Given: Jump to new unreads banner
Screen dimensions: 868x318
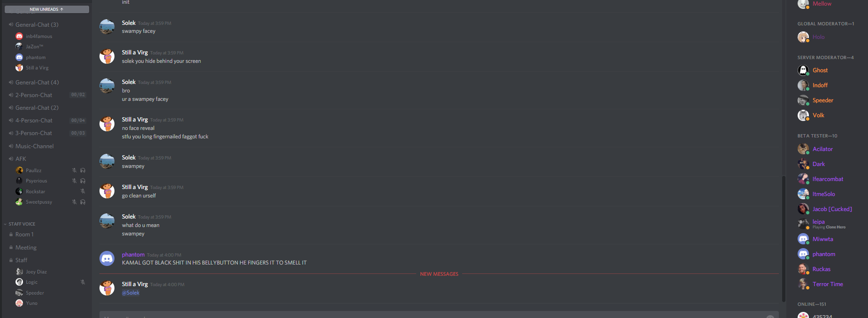Looking at the screenshot, I should (x=46, y=9).
